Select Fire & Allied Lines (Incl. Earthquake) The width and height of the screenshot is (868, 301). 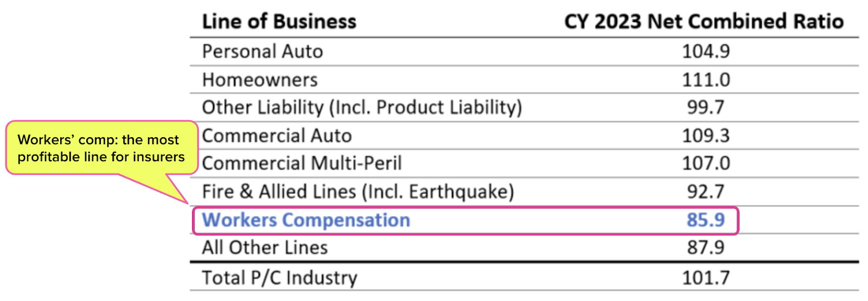point(358,191)
